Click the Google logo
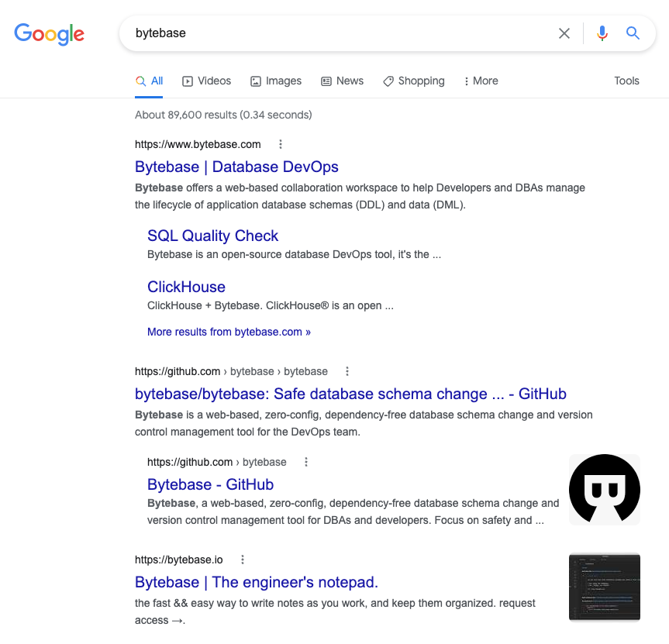 (50, 33)
